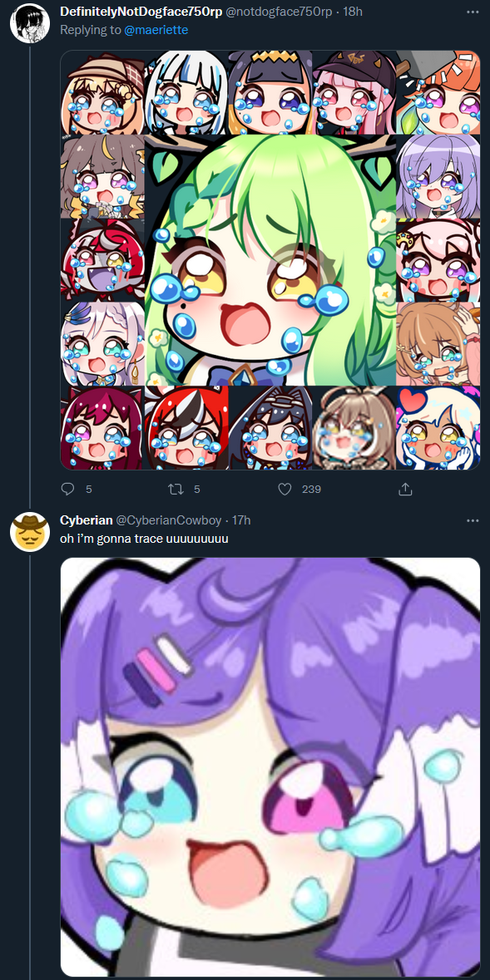This screenshot has width=490, height=980.
Task: Click the reply icon under the first tweet
Action: (67, 489)
